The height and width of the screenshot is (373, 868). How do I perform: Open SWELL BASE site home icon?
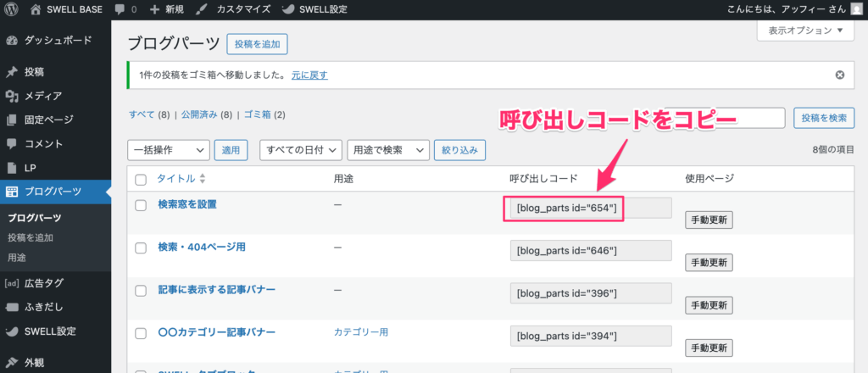click(x=35, y=9)
